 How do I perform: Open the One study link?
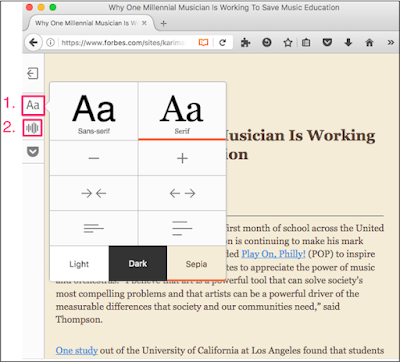77,351
